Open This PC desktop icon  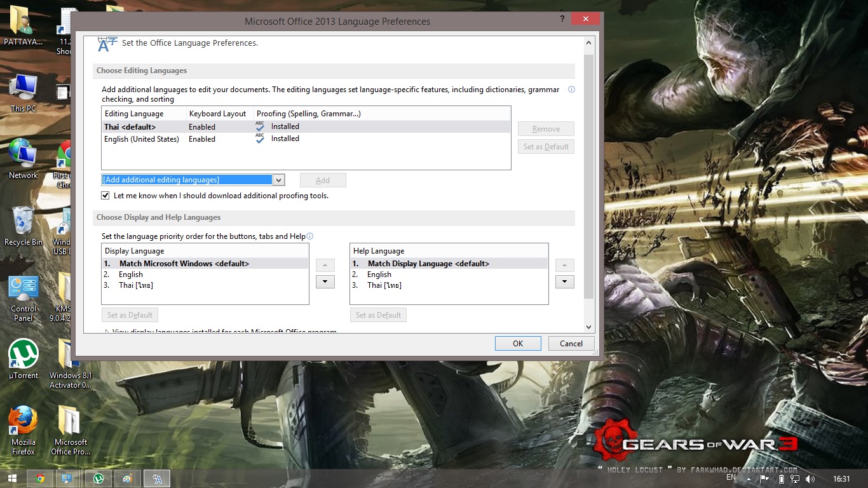point(24,93)
